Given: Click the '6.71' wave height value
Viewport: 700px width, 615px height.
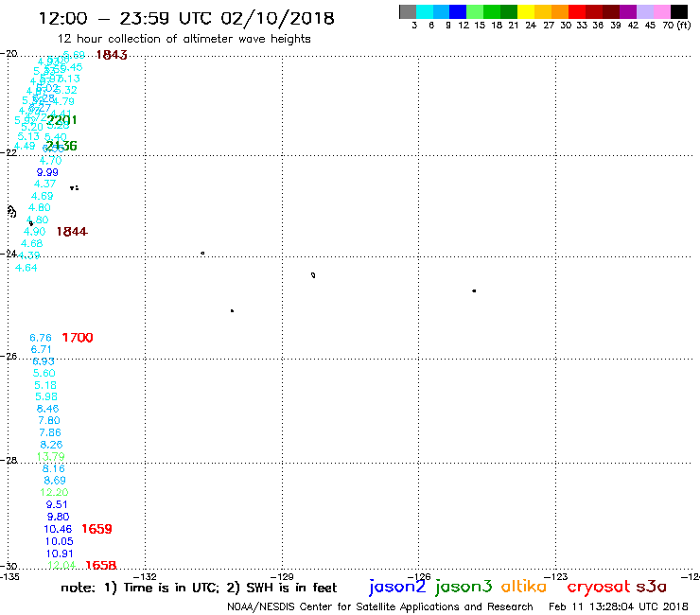Looking at the screenshot, I should coord(41,349).
